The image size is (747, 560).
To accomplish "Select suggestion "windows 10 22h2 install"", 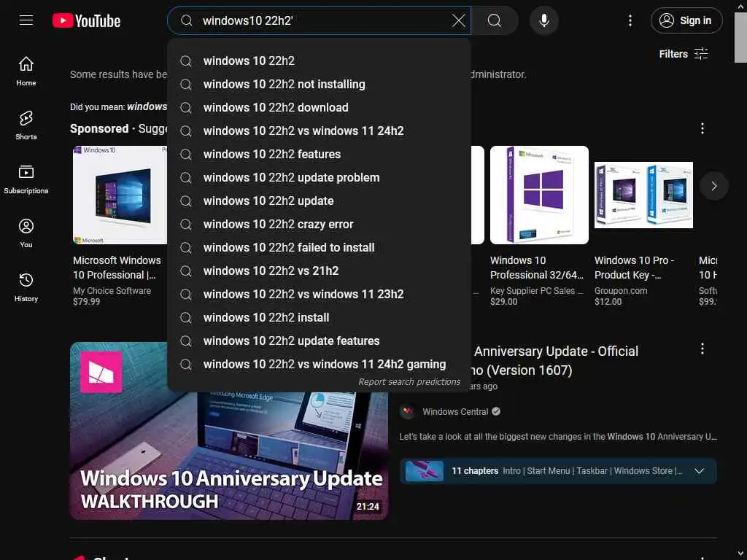I will point(319,318).
